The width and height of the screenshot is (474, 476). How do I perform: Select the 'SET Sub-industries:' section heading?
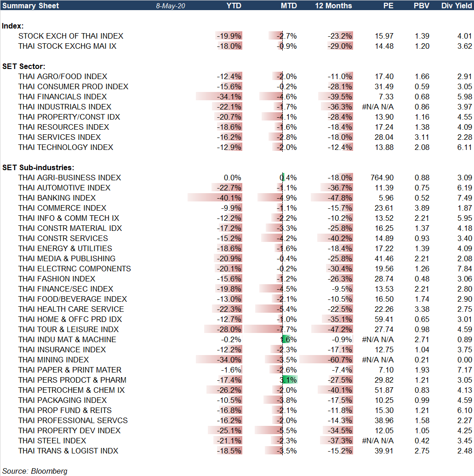point(38,167)
